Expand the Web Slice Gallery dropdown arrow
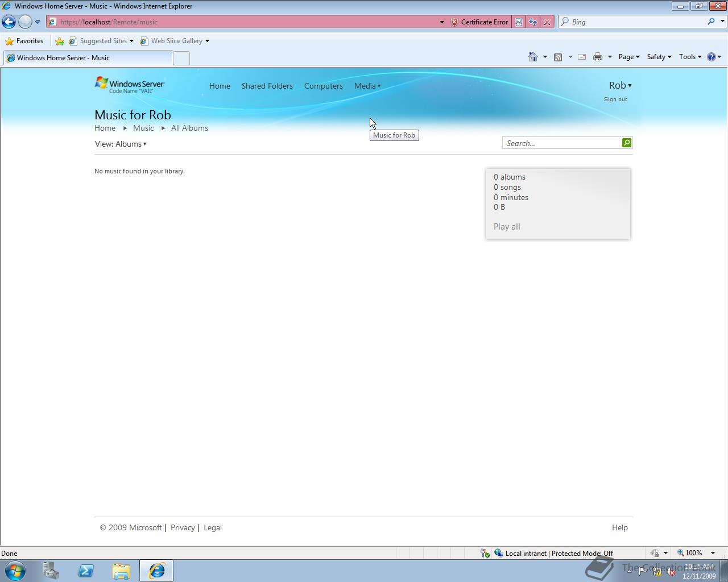The width and height of the screenshot is (728, 582). click(x=207, y=41)
